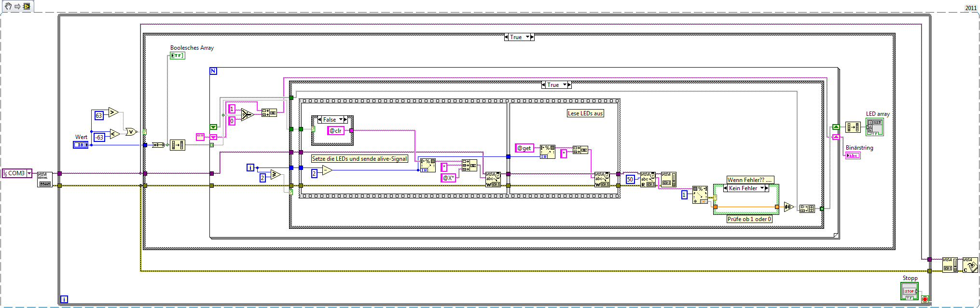Image resolution: width=980 pixels, height=308 pixels.
Task: Click the string constant 0
Action: click(232, 121)
